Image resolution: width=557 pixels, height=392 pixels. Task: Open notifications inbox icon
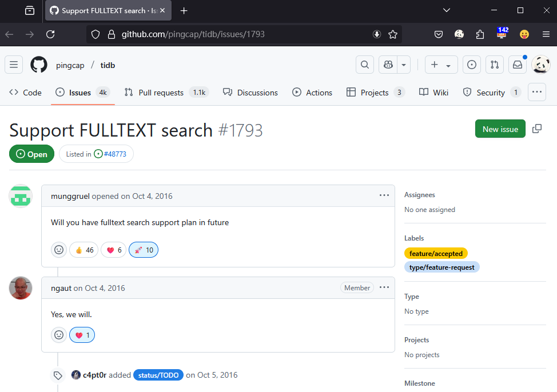[518, 65]
